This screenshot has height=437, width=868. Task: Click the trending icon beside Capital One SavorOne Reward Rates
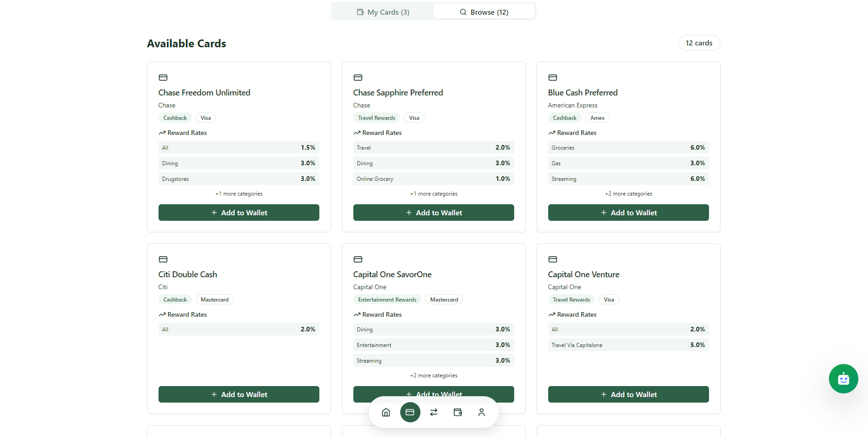pyautogui.click(x=357, y=314)
